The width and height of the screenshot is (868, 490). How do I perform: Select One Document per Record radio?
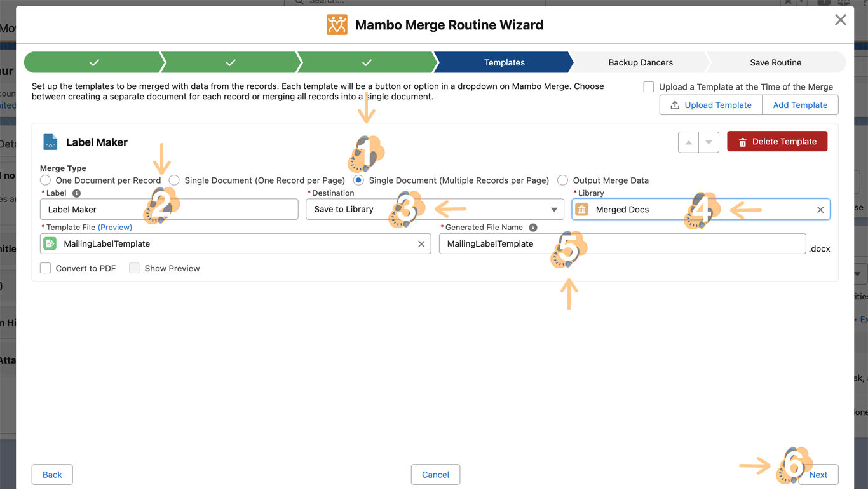pos(46,180)
